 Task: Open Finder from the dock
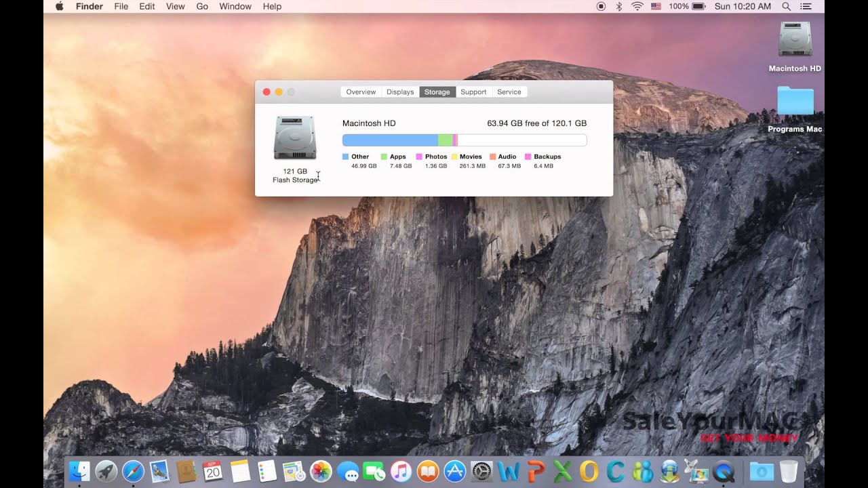pos(79,471)
